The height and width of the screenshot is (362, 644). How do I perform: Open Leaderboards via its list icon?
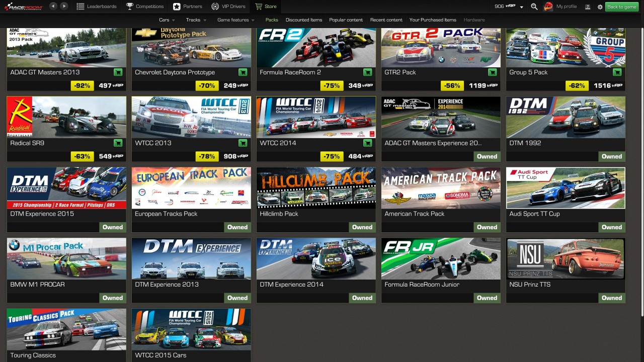(80, 7)
